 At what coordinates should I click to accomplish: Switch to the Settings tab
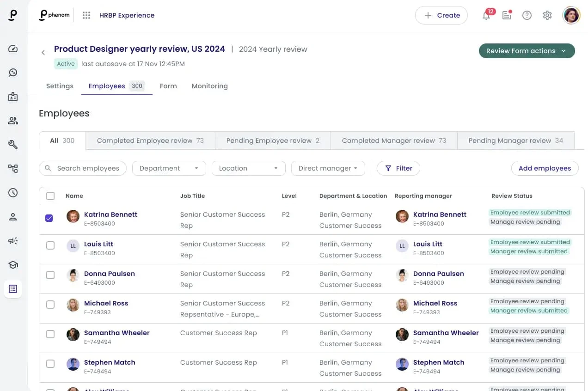click(60, 86)
